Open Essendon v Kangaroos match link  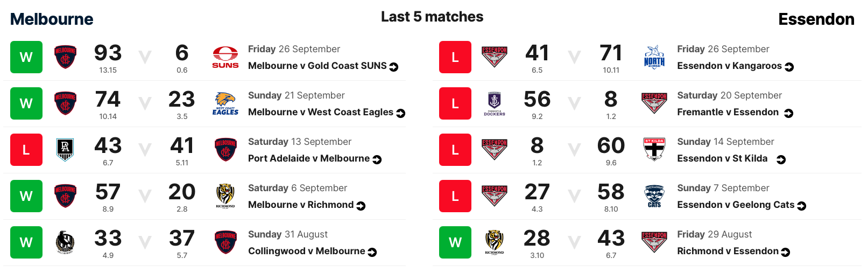(729, 66)
